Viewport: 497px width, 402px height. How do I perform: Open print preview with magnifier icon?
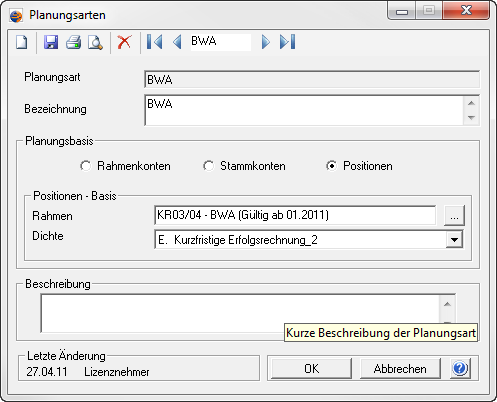95,42
